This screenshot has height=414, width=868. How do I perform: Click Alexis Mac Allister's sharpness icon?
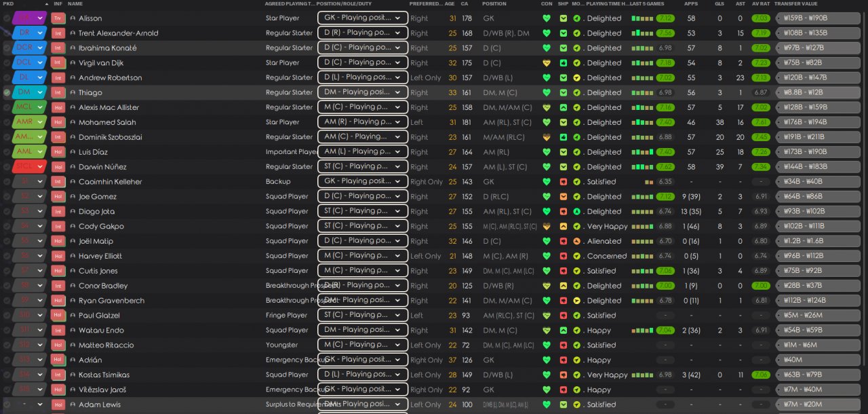pyautogui.click(x=563, y=107)
